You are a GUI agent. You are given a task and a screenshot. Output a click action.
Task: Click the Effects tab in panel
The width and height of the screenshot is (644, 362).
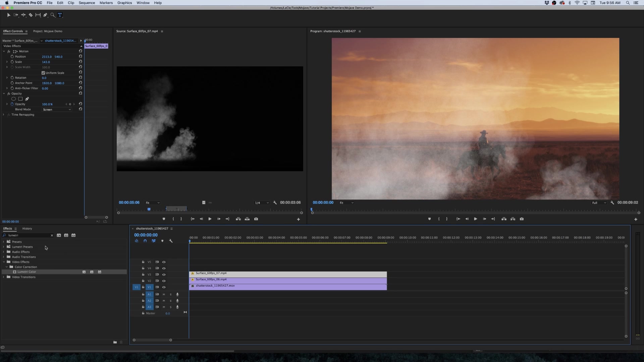(x=7, y=229)
